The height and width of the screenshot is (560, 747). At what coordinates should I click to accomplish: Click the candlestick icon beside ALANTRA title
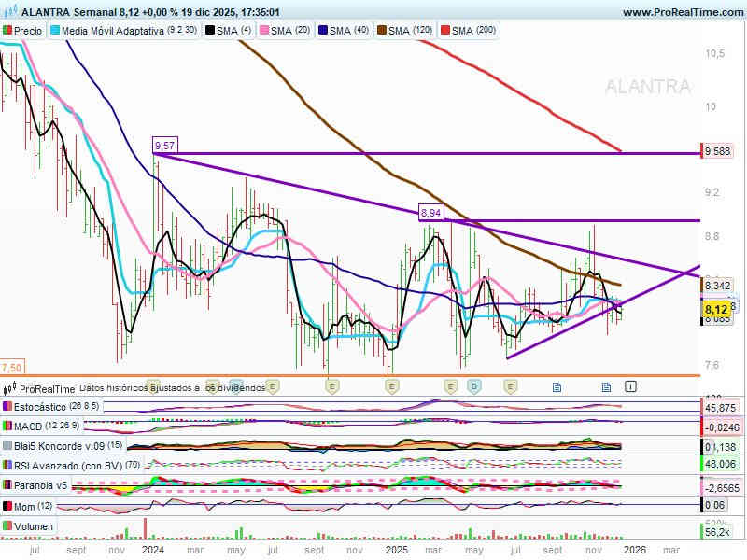9,12
